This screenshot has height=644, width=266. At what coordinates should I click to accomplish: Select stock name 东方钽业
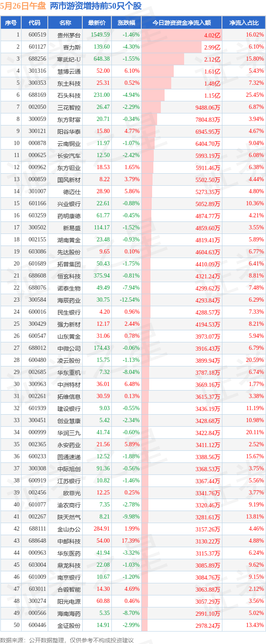tap(69, 167)
